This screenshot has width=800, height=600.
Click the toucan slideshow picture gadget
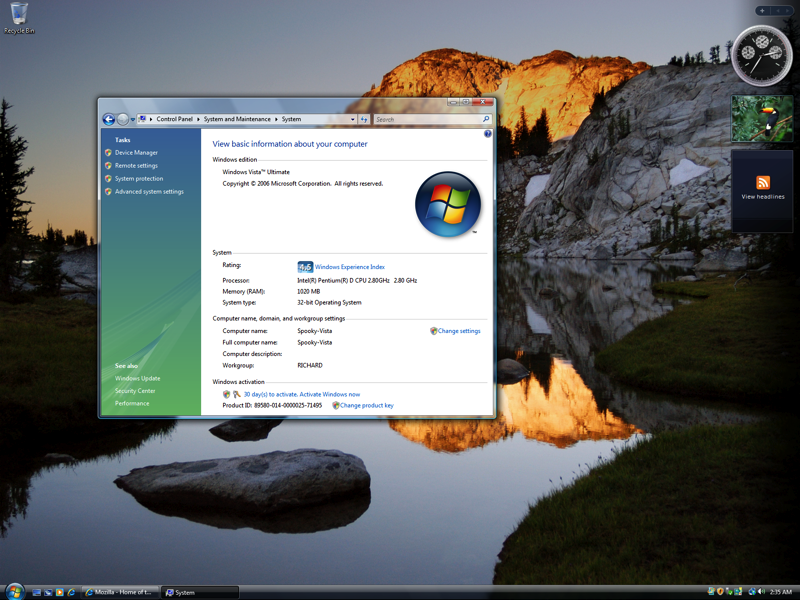point(762,118)
